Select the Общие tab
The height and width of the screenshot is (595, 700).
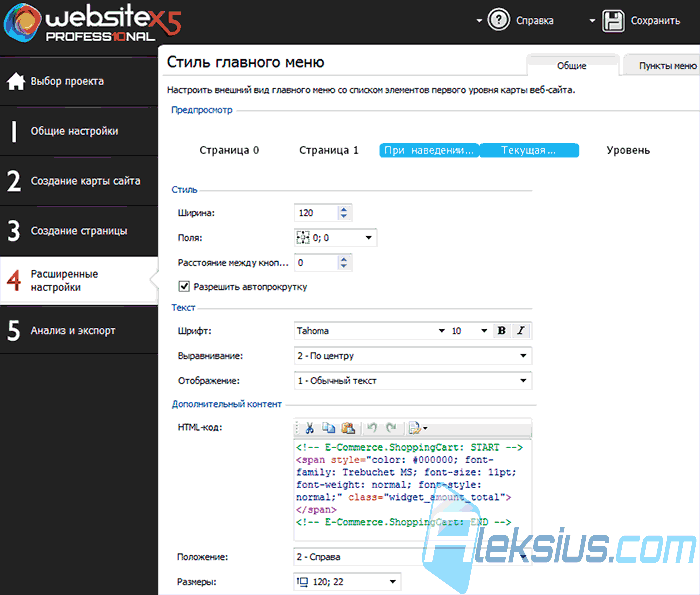[571, 66]
